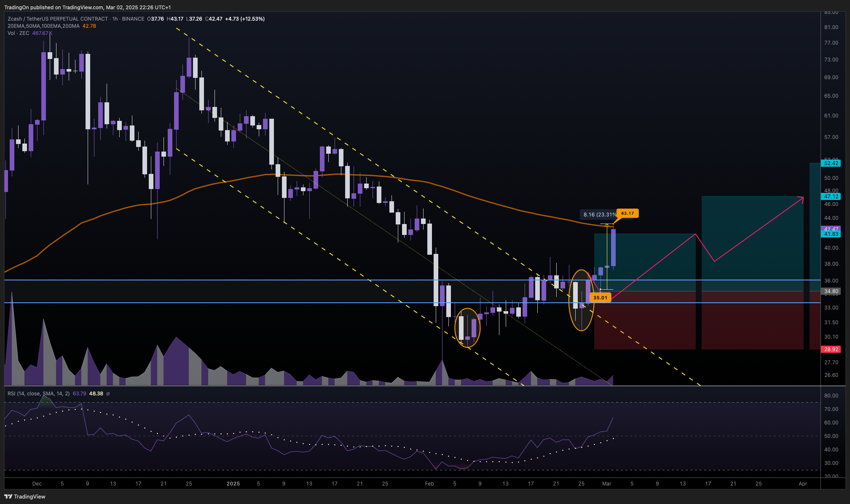
Task: Click the 50.00 RSI scale value
Action: point(831,436)
